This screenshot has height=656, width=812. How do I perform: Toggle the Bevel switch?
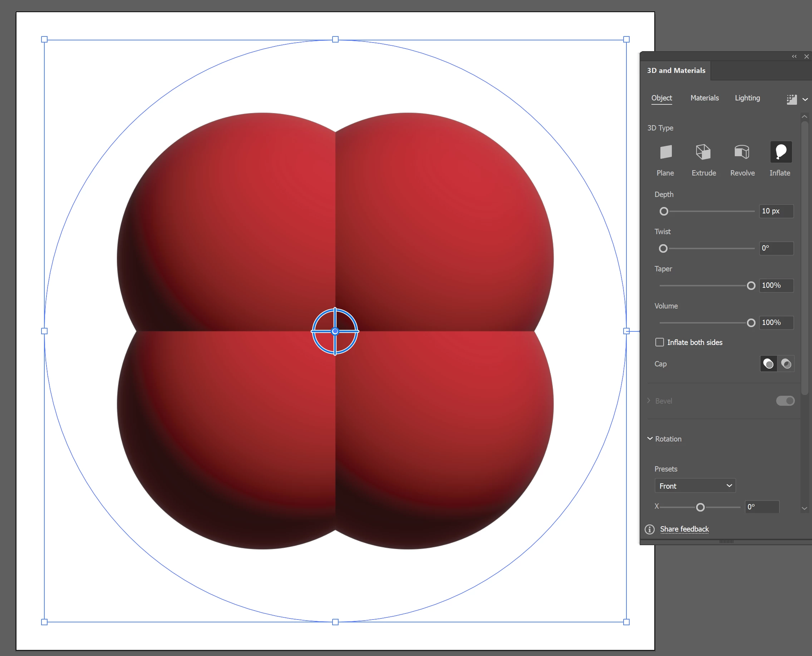tap(785, 400)
